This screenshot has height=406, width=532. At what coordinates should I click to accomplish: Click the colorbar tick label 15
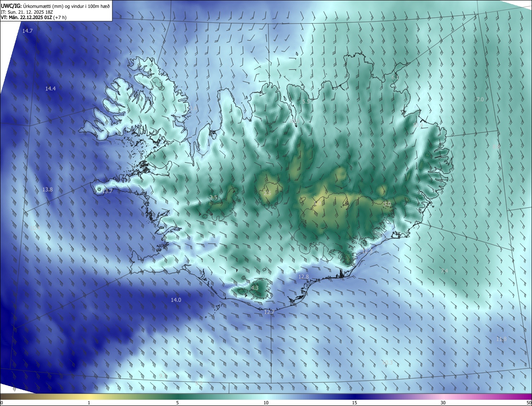point(355,403)
